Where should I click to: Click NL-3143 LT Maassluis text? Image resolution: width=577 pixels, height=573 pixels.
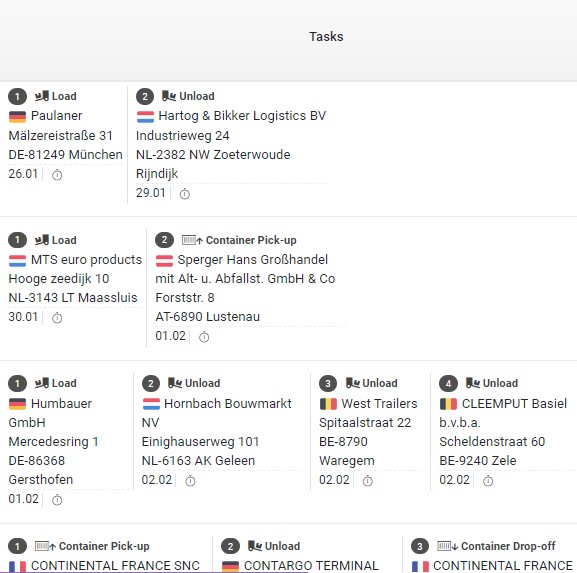[73, 297]
